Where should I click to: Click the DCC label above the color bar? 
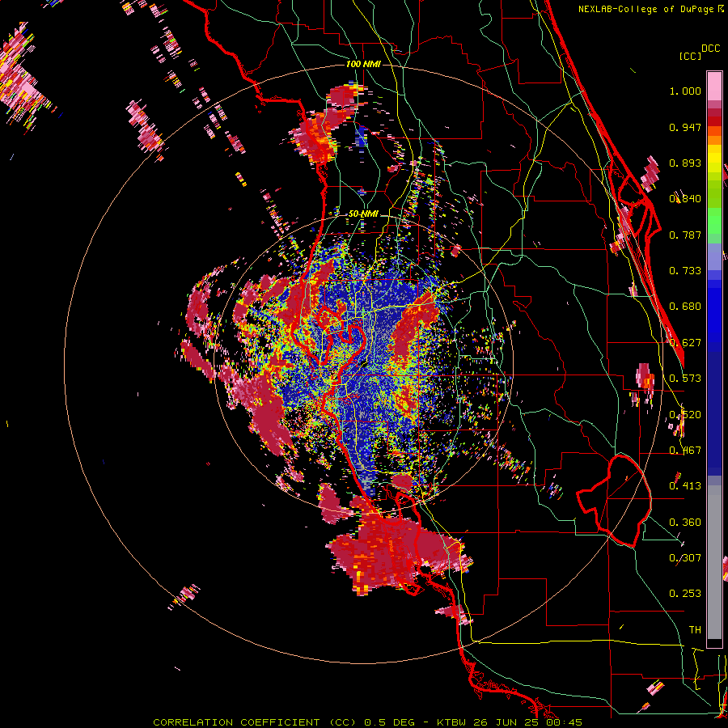coord(710,49)
